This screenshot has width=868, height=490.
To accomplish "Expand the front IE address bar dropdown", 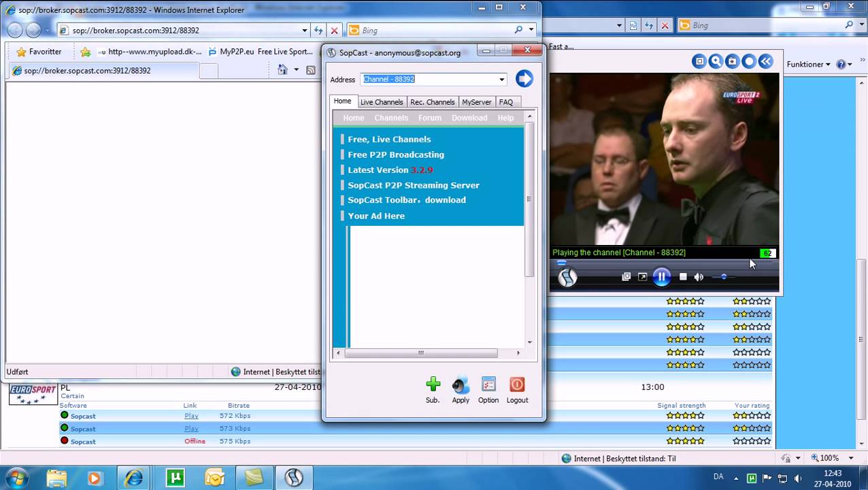I will click(305, 31).
